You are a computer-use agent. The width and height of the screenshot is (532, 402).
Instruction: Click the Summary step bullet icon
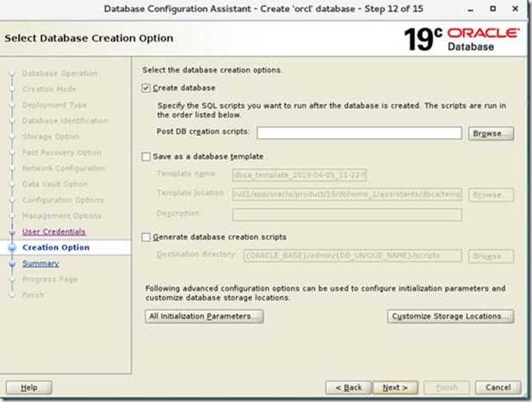[12, 264]
